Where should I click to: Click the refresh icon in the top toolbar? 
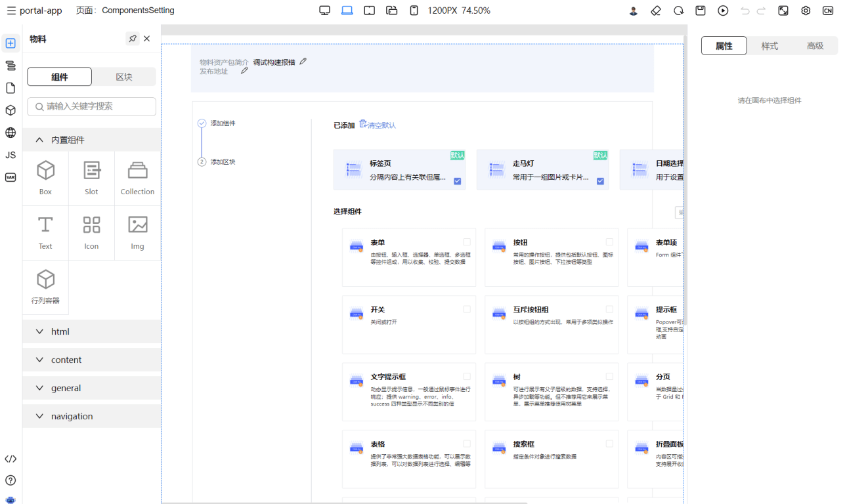pyautogui.click(x=678, y=10)
